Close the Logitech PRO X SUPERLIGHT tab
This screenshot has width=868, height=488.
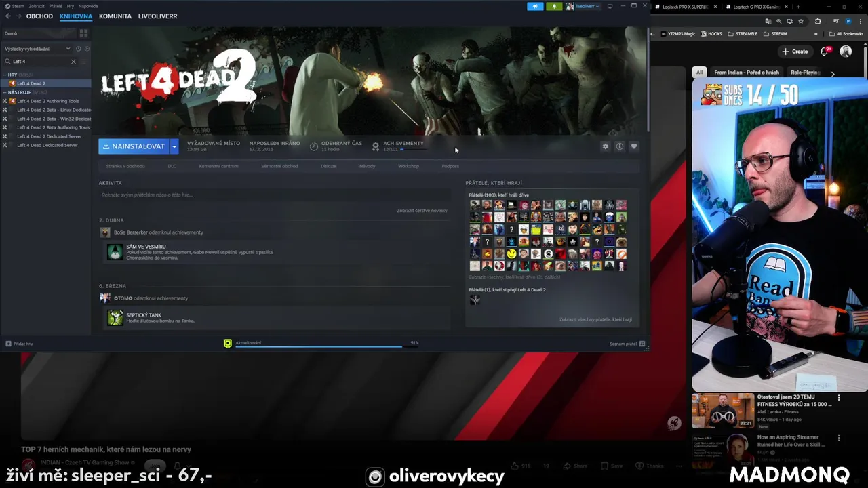click(x=716, y=7)
